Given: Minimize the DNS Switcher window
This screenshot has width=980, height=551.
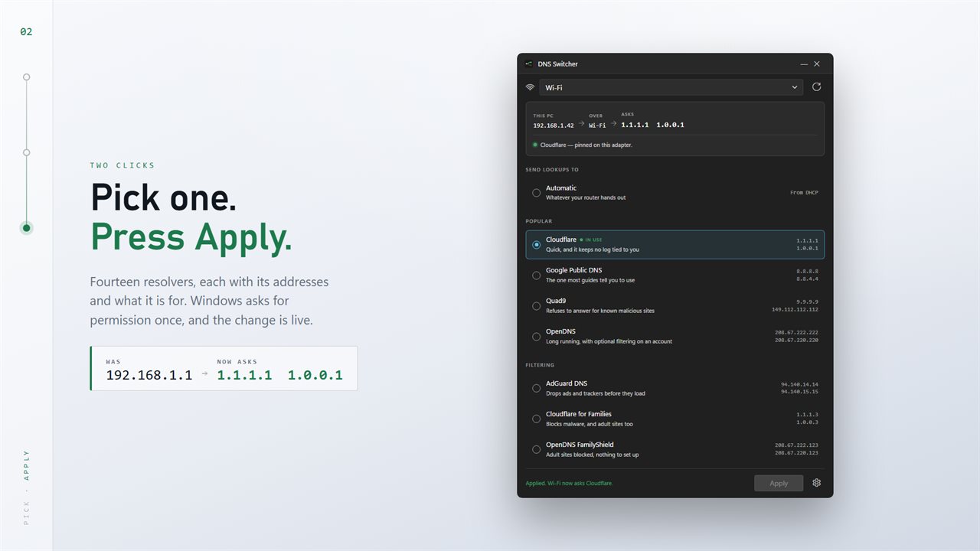Looking at the screenshot, I should tap(804, 64).
